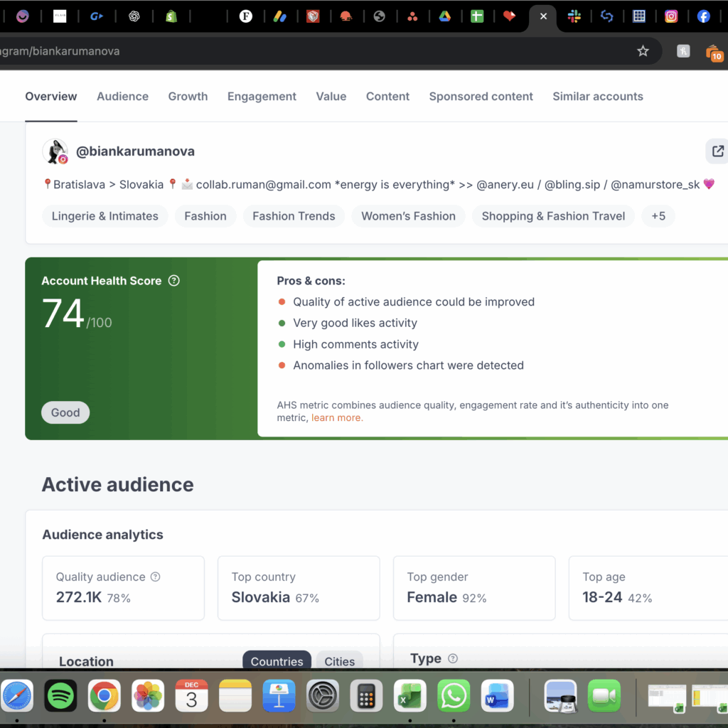Click Account Health Score help icon
Screen dimensions: 728x728
coord(174,281)
